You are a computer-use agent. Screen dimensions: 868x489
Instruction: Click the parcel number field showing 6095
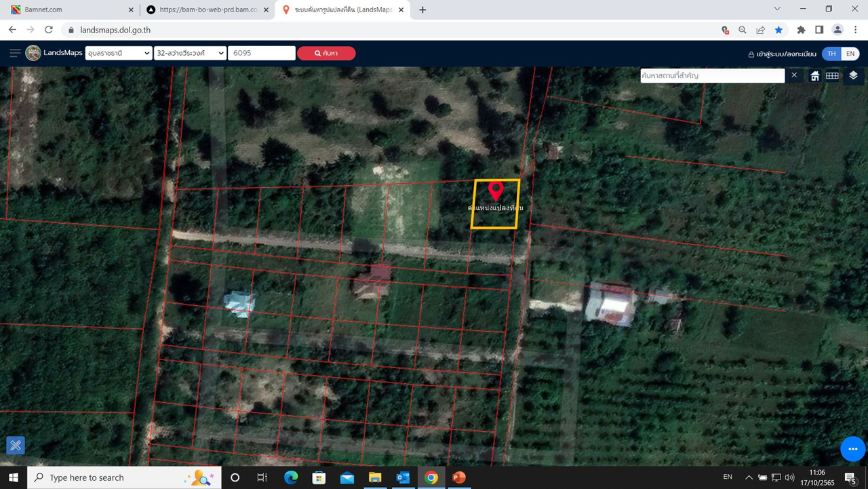(261, 53)
